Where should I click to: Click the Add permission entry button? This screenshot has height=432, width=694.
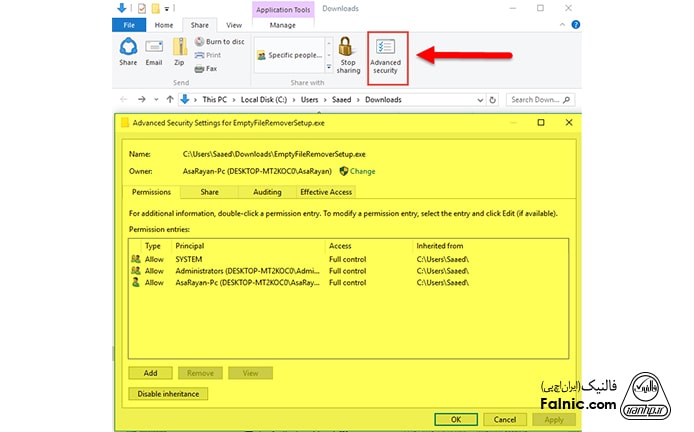click(150, 373)
